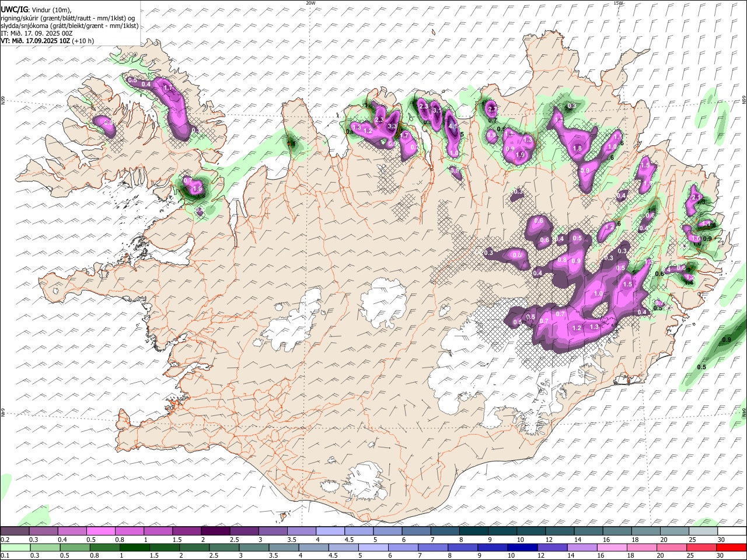Viewport: 747px width, 560px height.
Task: Click the bold 'VT: Mið. 17.09.2025 10Z' line
Action: click(36, 41)
